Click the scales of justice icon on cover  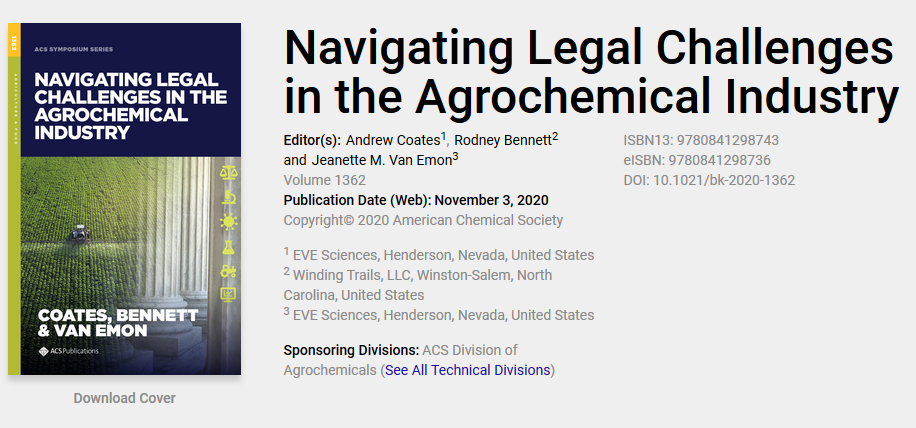click(228, 173)
